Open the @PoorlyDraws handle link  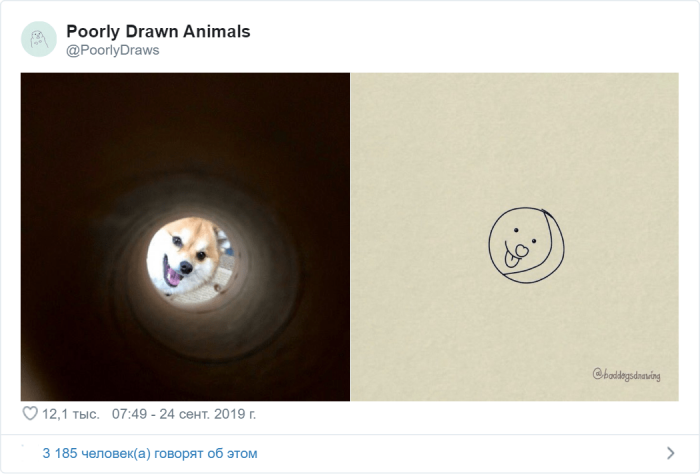pos(112,50)
